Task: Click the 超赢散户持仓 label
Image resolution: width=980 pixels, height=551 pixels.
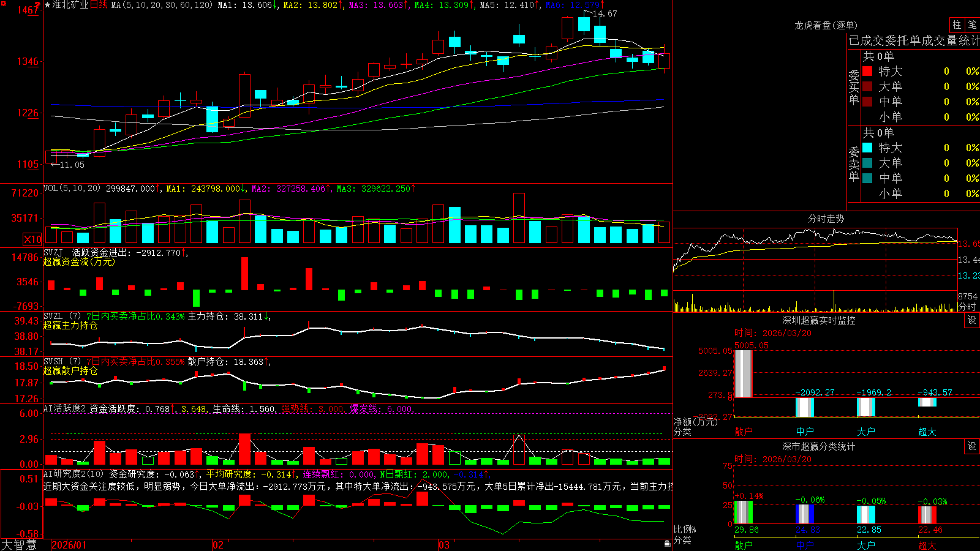Action: pyautogui.click(x=70, y=371)
